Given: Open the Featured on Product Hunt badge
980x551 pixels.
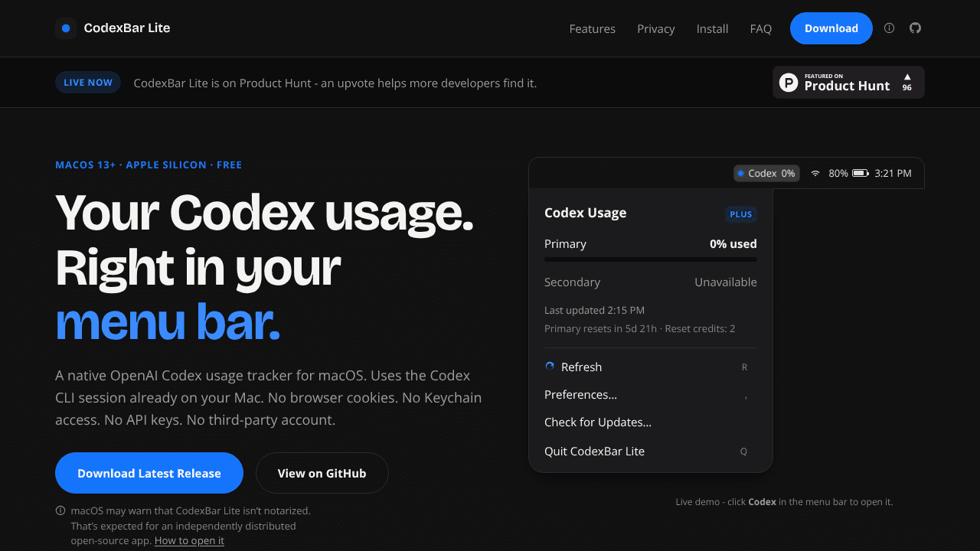Looking at the screenshot, I should point(848,83).
